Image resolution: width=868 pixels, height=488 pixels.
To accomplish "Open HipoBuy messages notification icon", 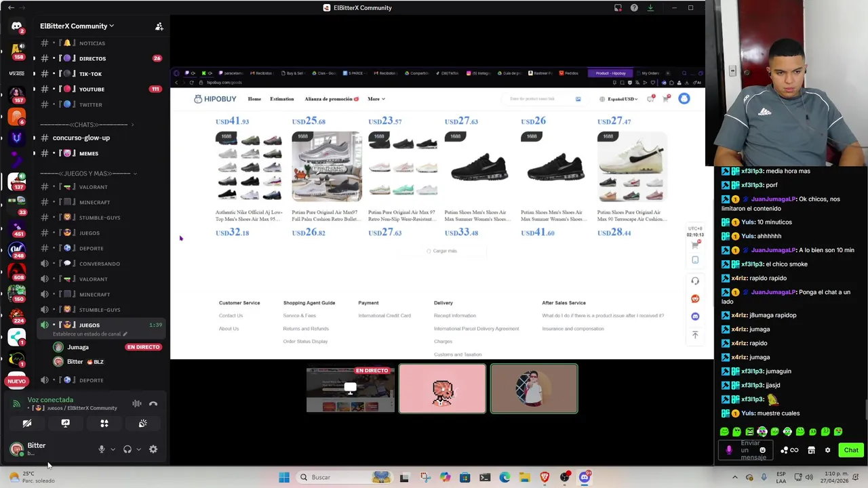I will [651, 99].
